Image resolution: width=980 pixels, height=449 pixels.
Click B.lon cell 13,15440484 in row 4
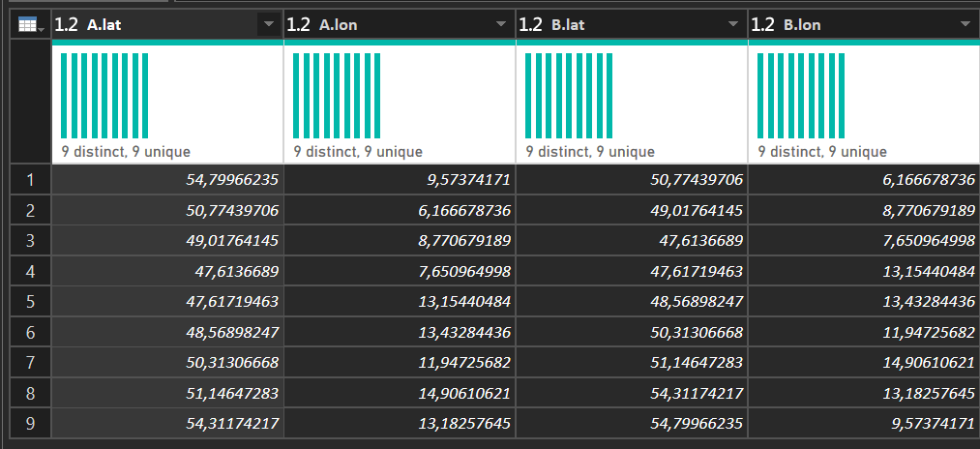coord(864,271)
